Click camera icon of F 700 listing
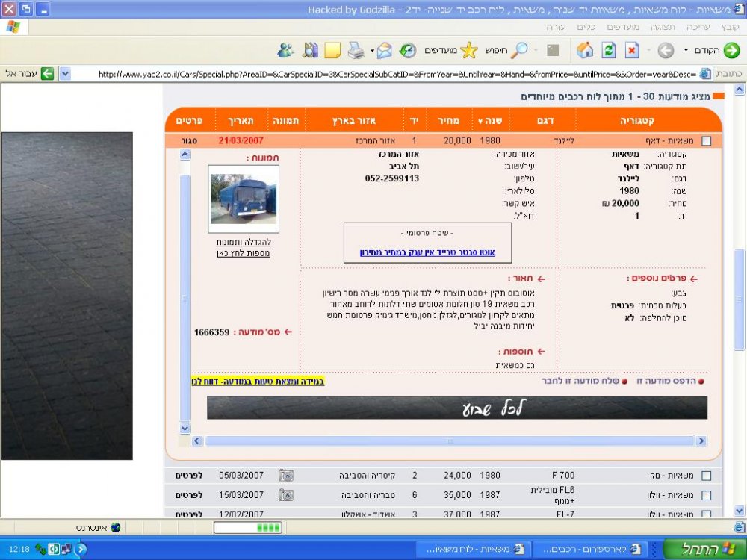Screen dimensions: 747x560 pyautogui.click(x=286, y=475)
